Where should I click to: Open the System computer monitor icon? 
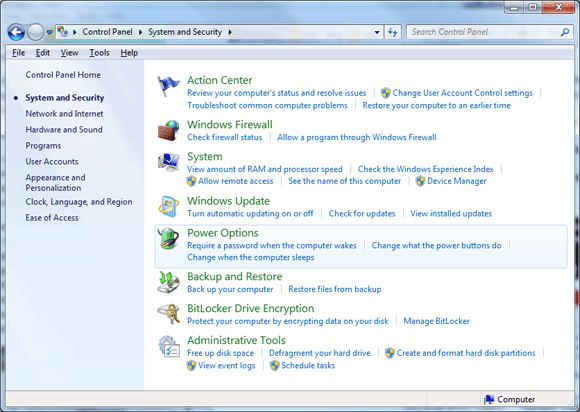(168, 162)
